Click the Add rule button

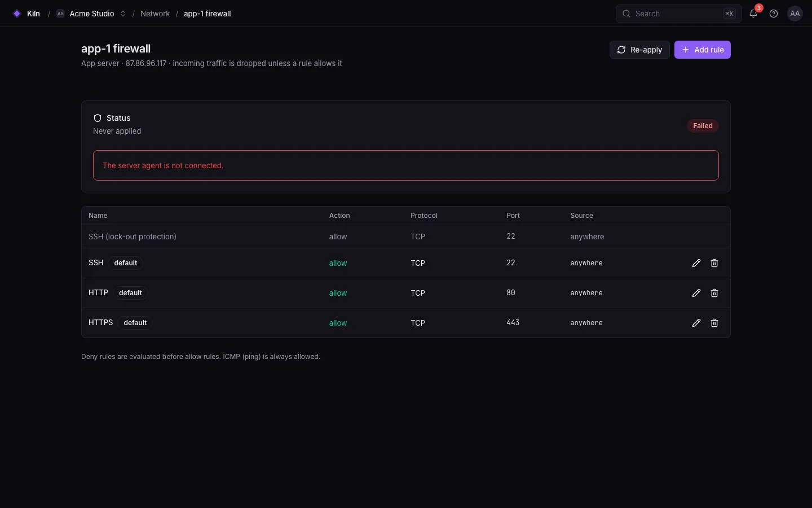pos(703,50)
